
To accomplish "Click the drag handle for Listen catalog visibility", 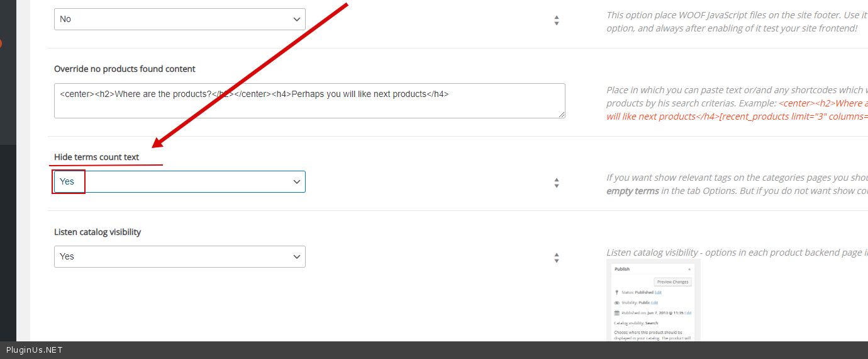I will (557, 258).
